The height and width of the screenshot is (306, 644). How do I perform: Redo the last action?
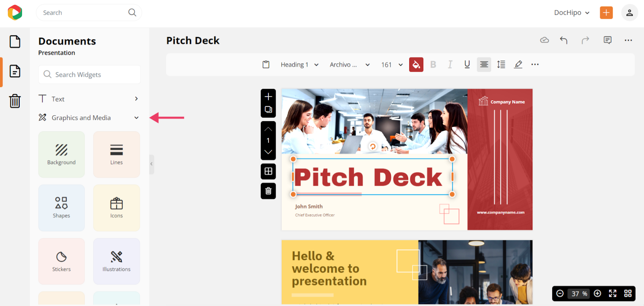(585, 40)
